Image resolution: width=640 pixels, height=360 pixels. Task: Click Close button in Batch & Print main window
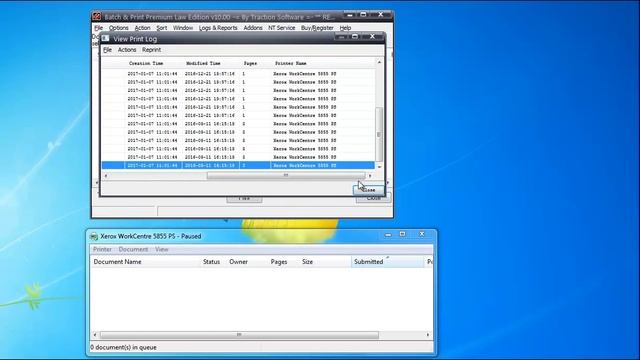pos(373,198)
